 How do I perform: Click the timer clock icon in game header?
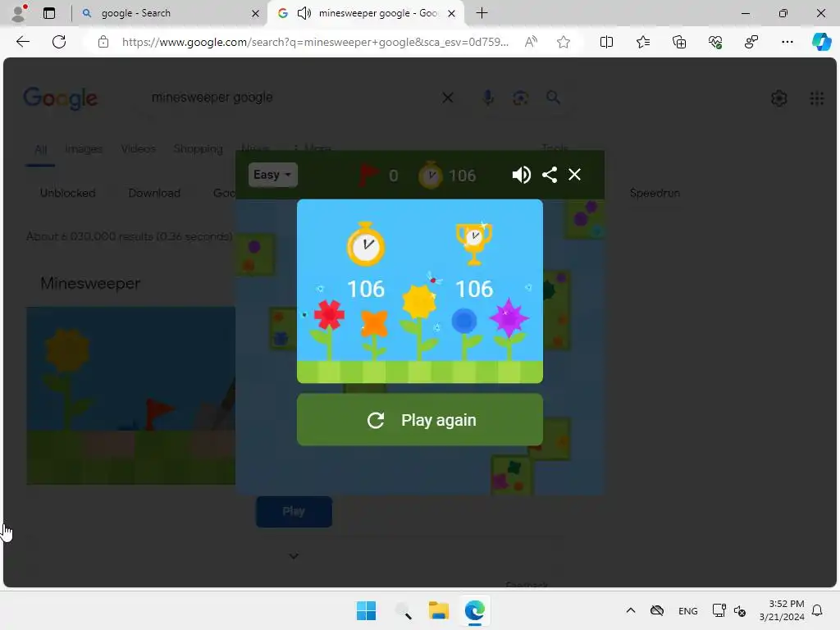(430, 175)
